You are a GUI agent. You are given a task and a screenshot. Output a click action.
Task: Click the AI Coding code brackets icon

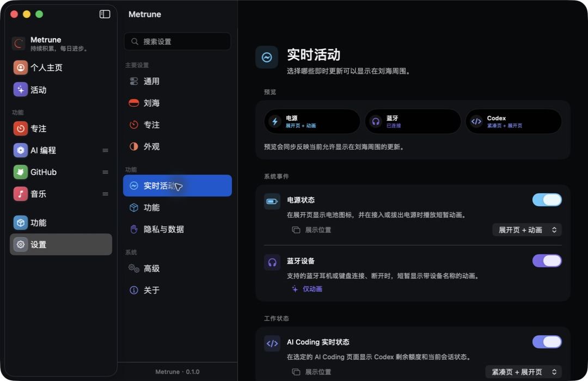272,343
